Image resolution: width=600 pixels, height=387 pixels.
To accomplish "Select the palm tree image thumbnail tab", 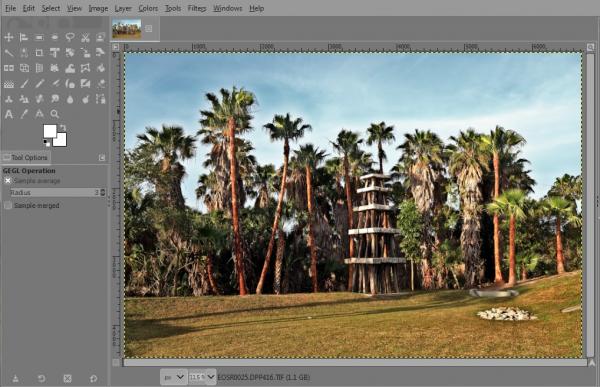I will coord(127,29).
